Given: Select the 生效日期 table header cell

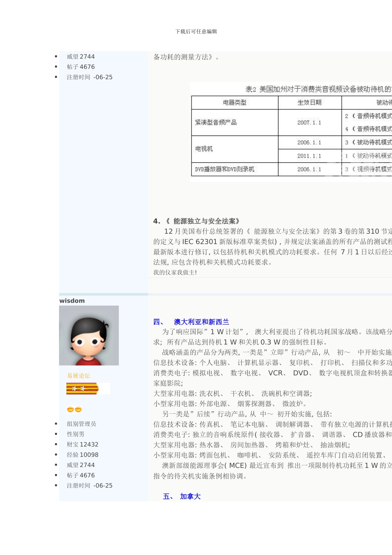Looking at the screenshot, I should pos(309,102).
